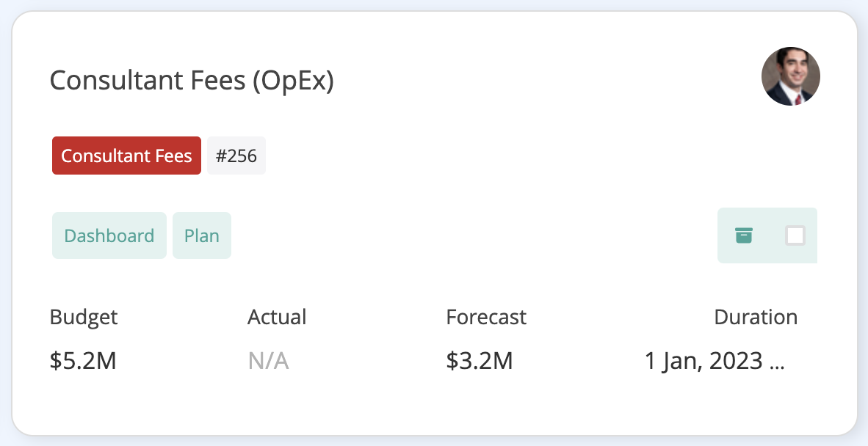Click the Budget column label
The image size is (868, 446).
[84, 317]
